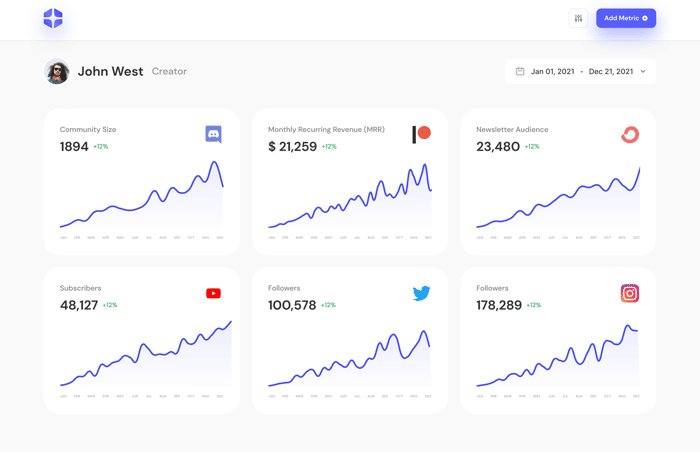Select the Jan 01, 2021 start date

[553, 71]
